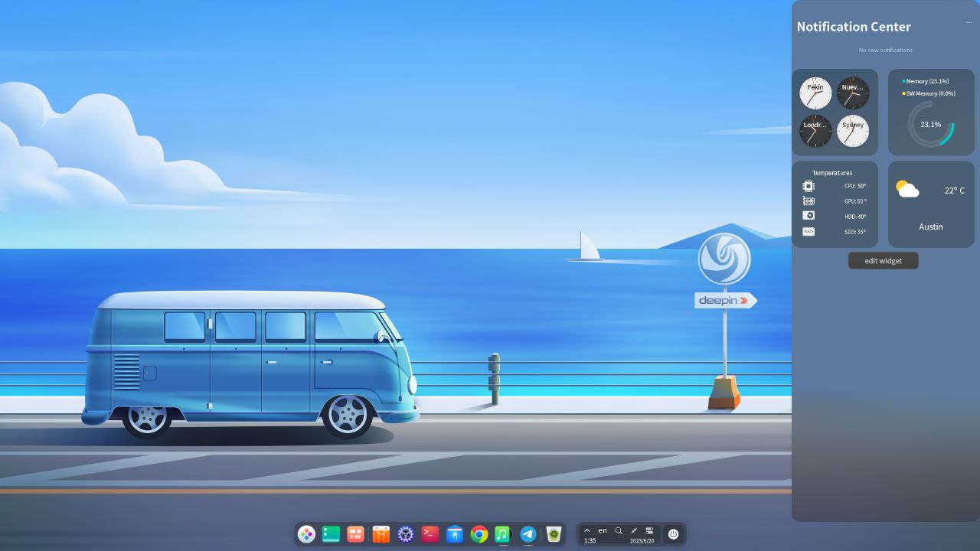Open the blue file manager icon in the dock
Viewport: 980px width, 551px height.
point(455,534)
